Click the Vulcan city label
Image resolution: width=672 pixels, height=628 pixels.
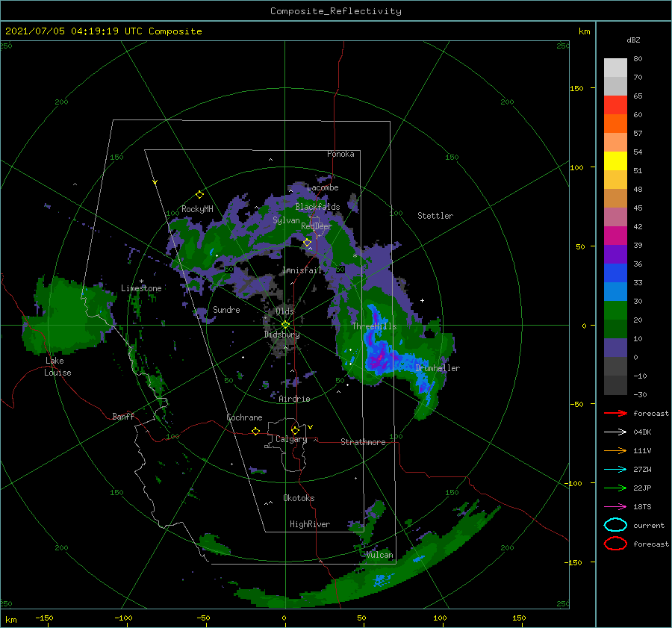(x=379, y=555)
